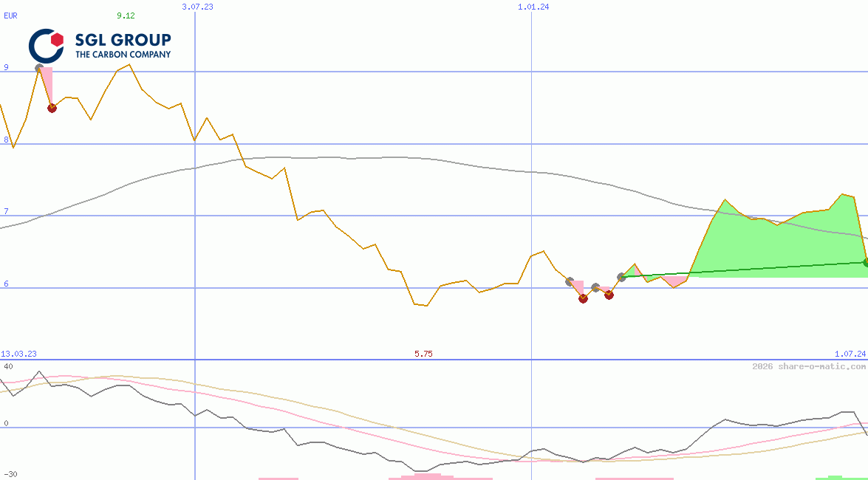Screen dimensions: 868x480
Task: Click the EUR currency label
Action: (x=10, y=15)
